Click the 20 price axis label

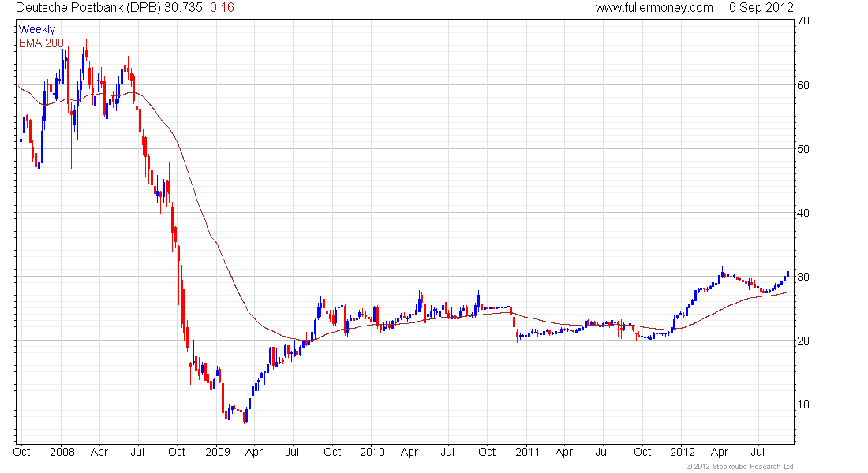click(x=803, y=341)
